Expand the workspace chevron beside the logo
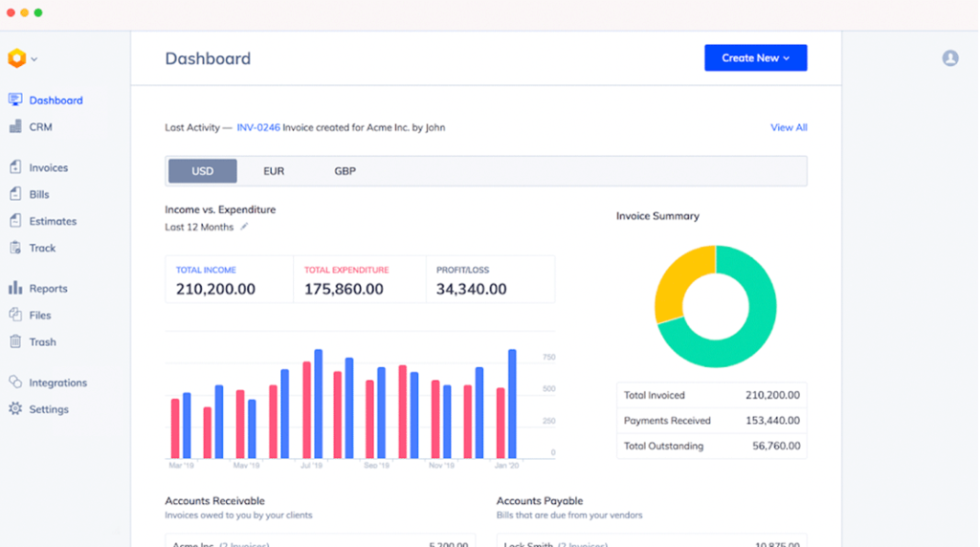Image resolution: width=980 pixels, height=547 pixels. 34,59
